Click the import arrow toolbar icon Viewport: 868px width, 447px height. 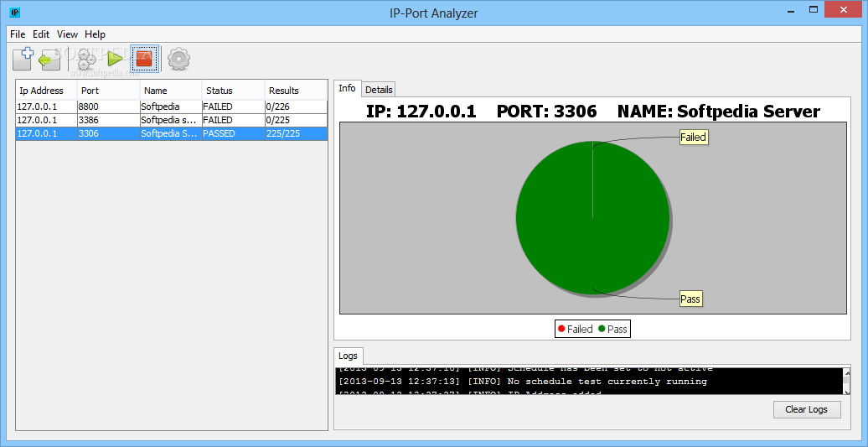coord(49,60)
